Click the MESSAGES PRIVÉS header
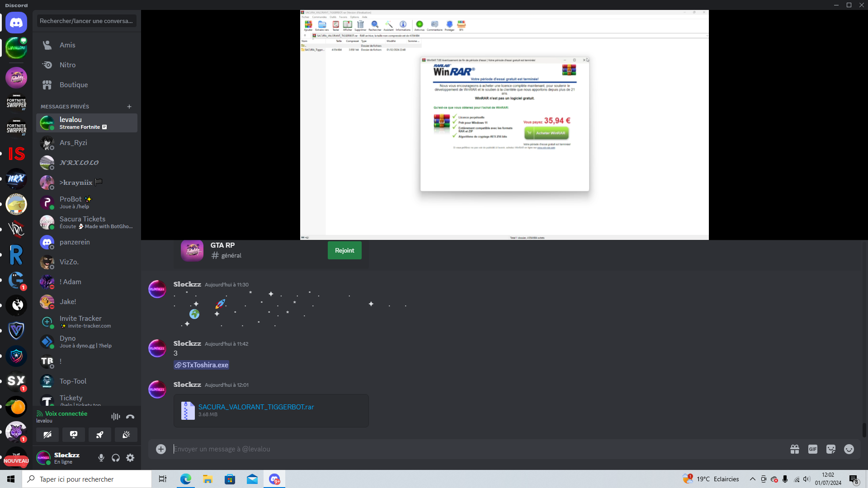This screenshot has width=868, height=488. point(65,107)
